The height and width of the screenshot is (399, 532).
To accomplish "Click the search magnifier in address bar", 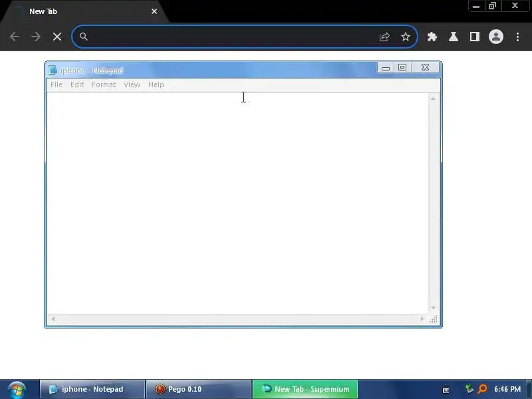I will click(x=84, y=37).
